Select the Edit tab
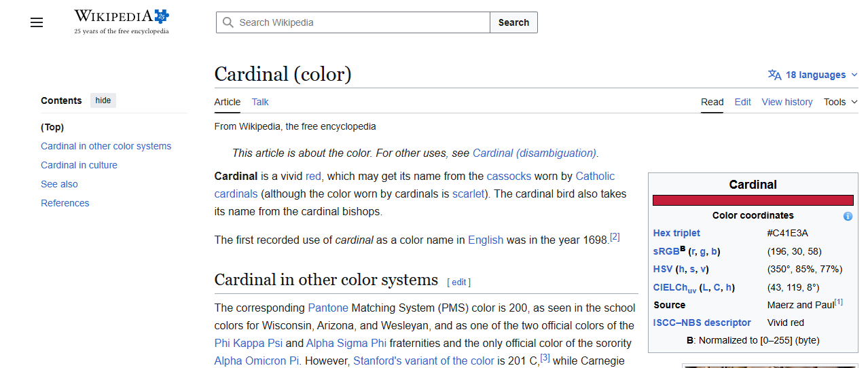The image size is (868, 368). tap(742, 102)
